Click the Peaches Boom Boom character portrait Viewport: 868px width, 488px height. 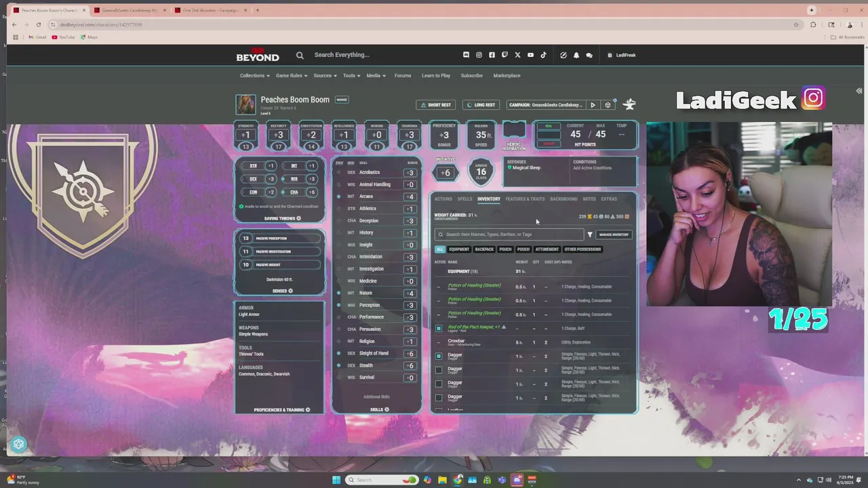click(x=245, y=104)
